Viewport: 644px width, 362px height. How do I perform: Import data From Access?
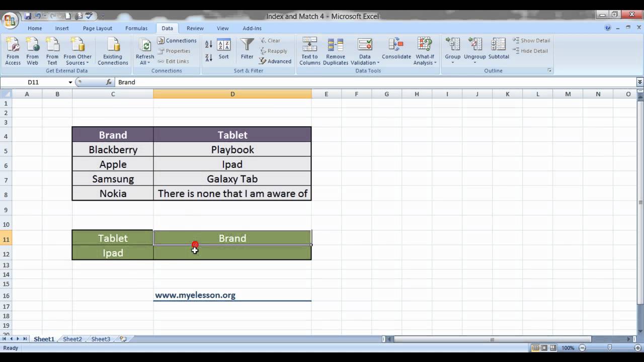click(x=13, y=51)
